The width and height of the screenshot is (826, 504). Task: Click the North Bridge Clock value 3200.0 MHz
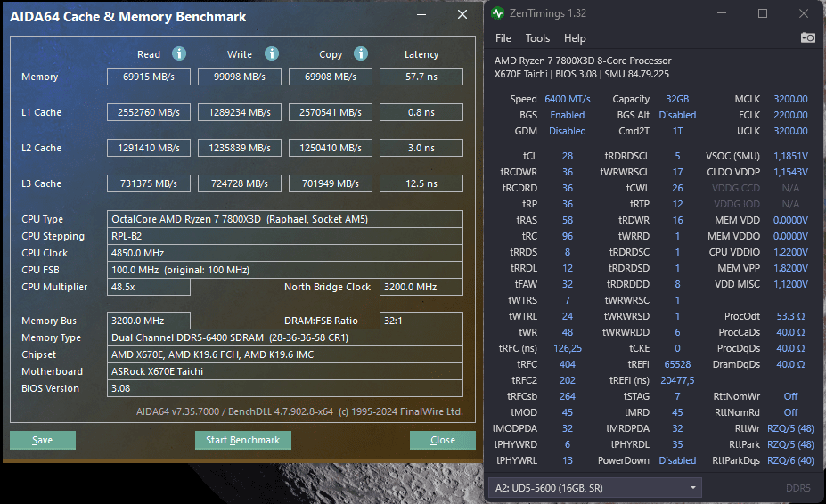click(x=421, y=287)
